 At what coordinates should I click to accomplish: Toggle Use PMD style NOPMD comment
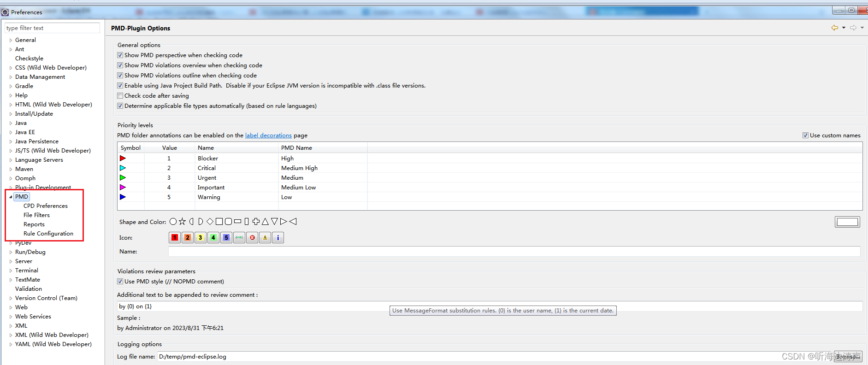tap(120, 281)
